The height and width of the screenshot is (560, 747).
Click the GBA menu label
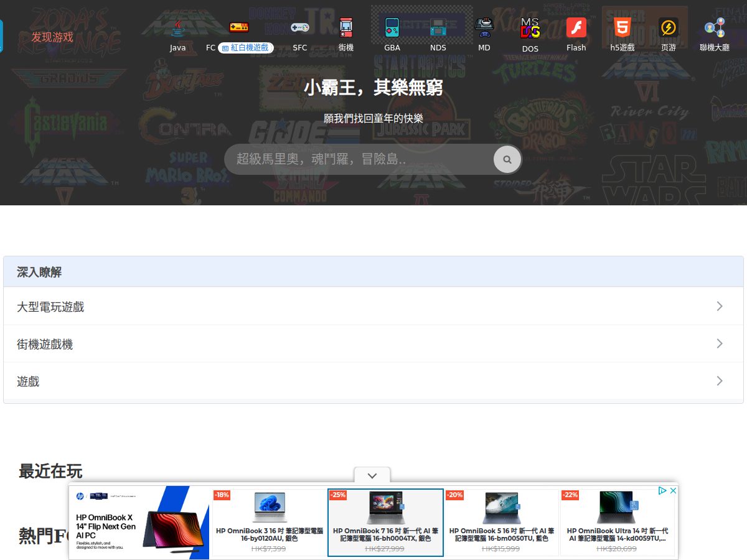coord(392,48)
